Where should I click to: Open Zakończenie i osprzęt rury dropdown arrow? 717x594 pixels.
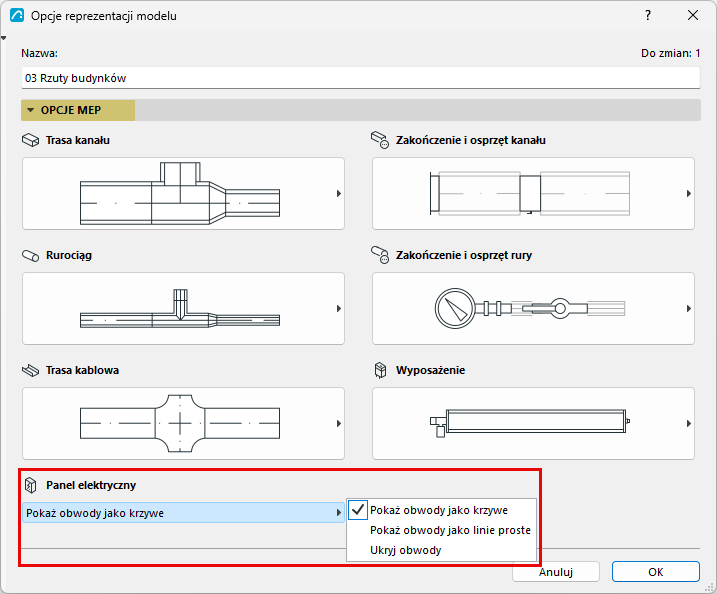click(689, 309)
